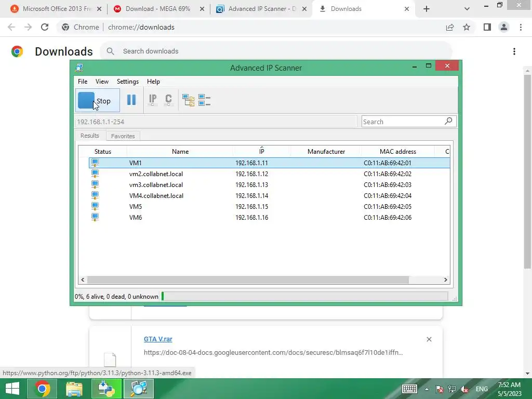
Task: Click IP address 192.168.1.11
Action: click(x=251, y=163)
